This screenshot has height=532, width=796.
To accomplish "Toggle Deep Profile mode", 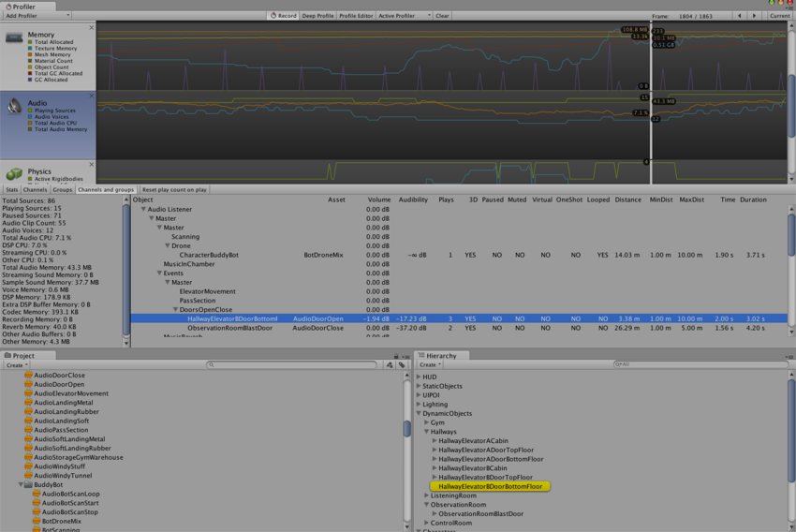I will [318, 16].
